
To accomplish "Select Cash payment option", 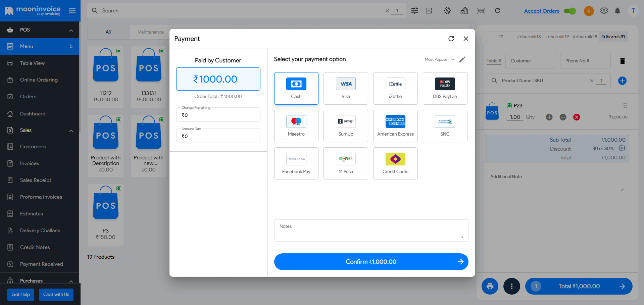I will [296, 88].
